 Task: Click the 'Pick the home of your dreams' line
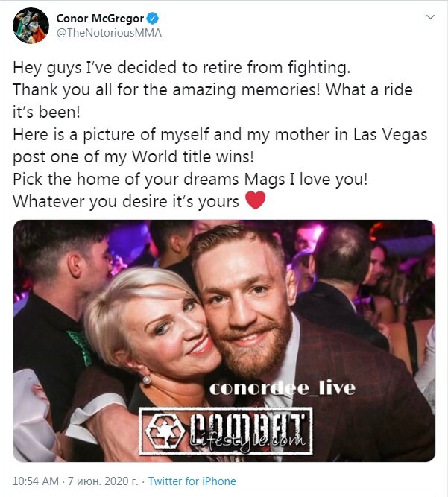click(125, 180)
